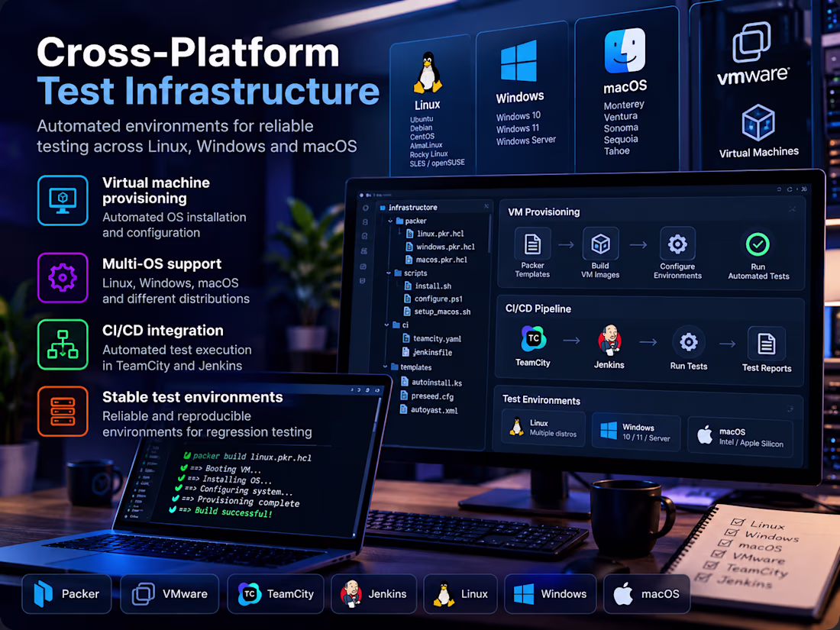
Task: Click the Run Automated Tests checkmark icon
Action: coord(758,244)
